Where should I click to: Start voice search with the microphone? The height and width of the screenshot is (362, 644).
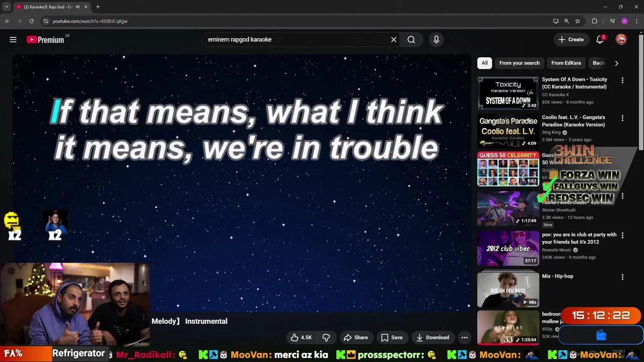tap(436, 40)
